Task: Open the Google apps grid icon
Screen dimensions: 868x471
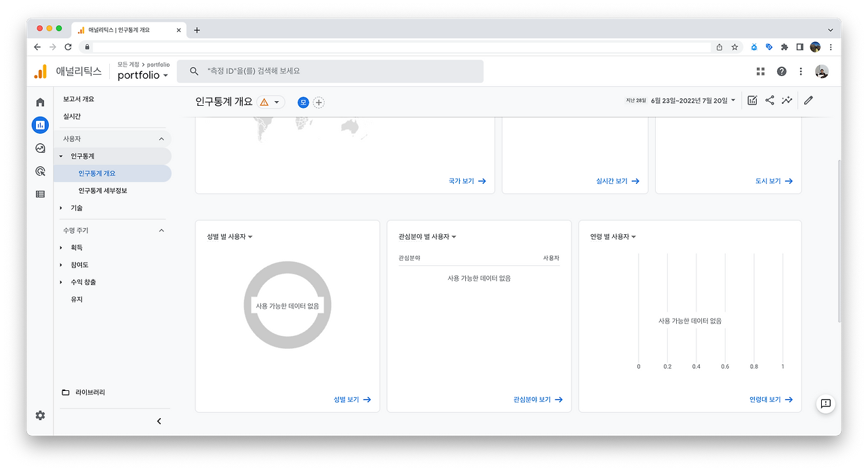Action: pyautogui.click(x=760, y=71)
